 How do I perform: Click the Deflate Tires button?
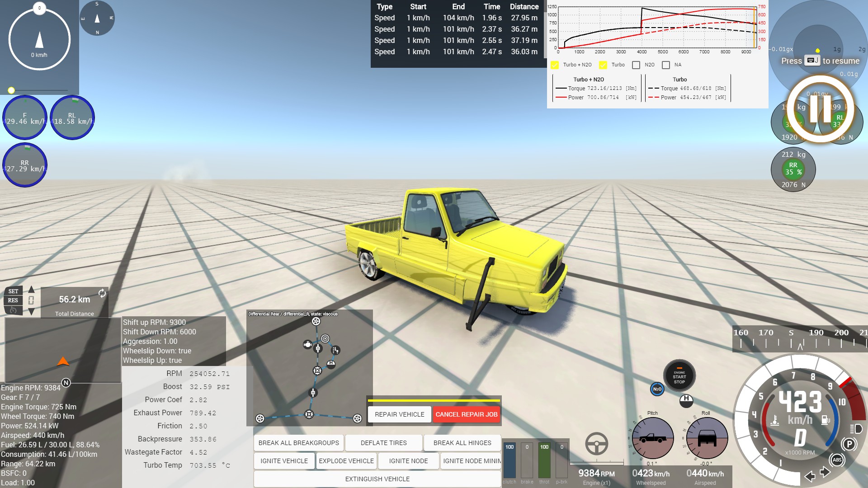(x=384, y=443)
